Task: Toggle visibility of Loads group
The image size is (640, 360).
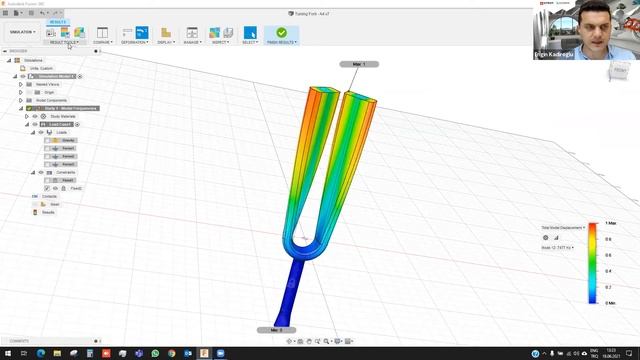Action: [41, 132]
